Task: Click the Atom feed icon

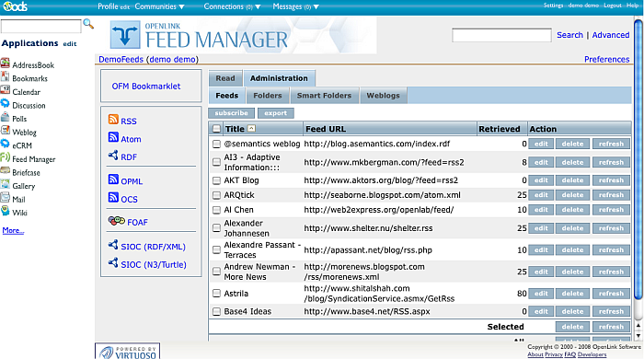Action: pyautogui.click(x=113, y=137)
